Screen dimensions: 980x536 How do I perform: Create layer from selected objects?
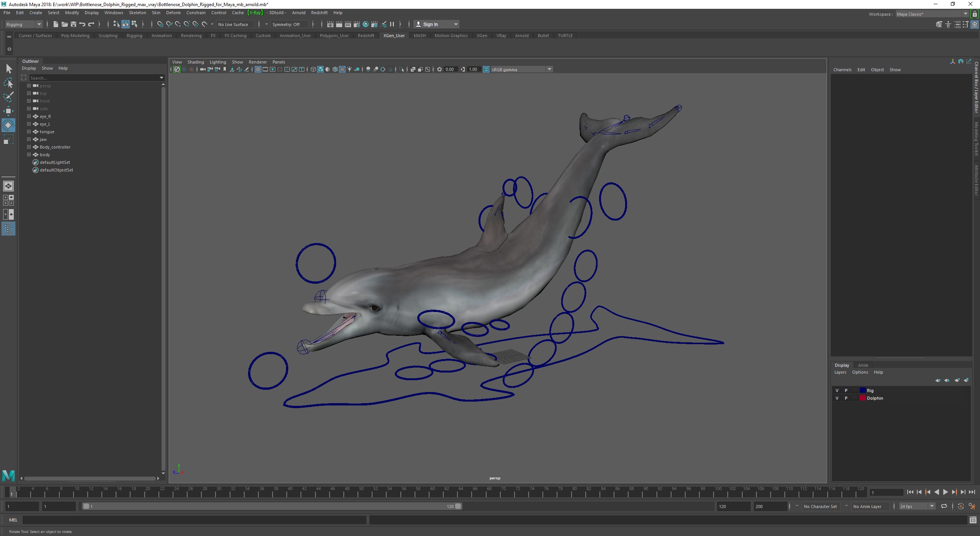[x=966, y=380]
